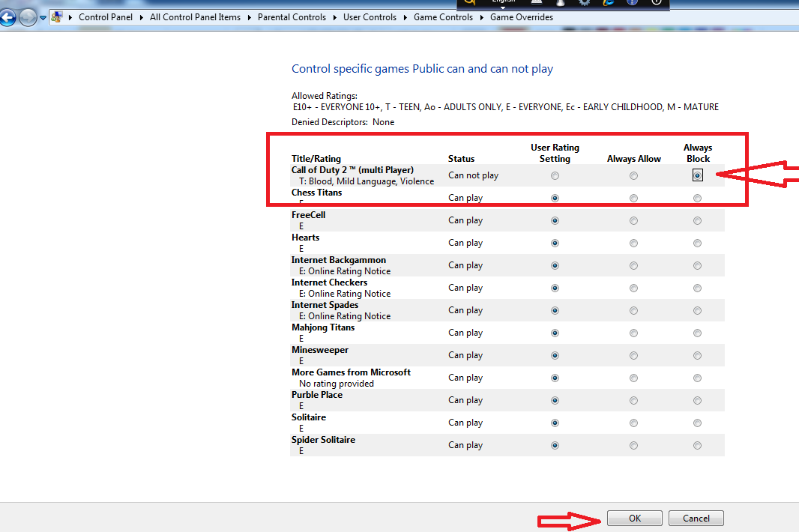Always allow More Games from Microsoft
Image resolution: width=799 pixels, height=532 pixels.
coord(633,378)
